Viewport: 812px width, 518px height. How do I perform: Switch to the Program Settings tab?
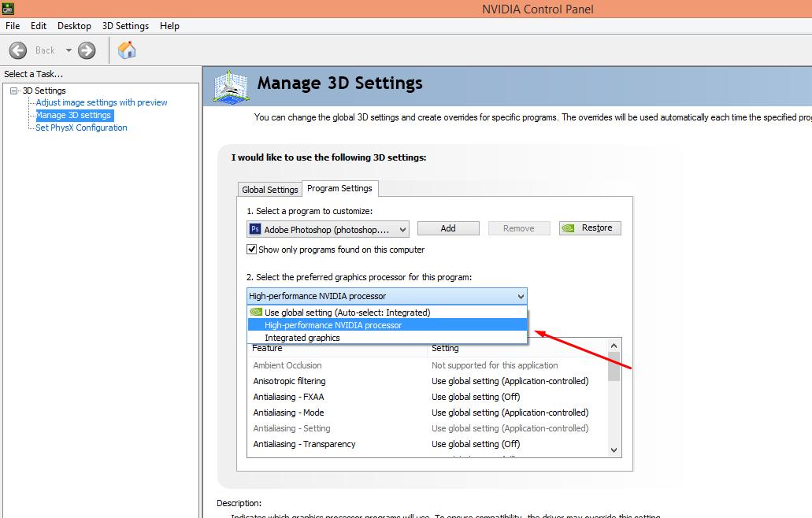tap(339, 188)
